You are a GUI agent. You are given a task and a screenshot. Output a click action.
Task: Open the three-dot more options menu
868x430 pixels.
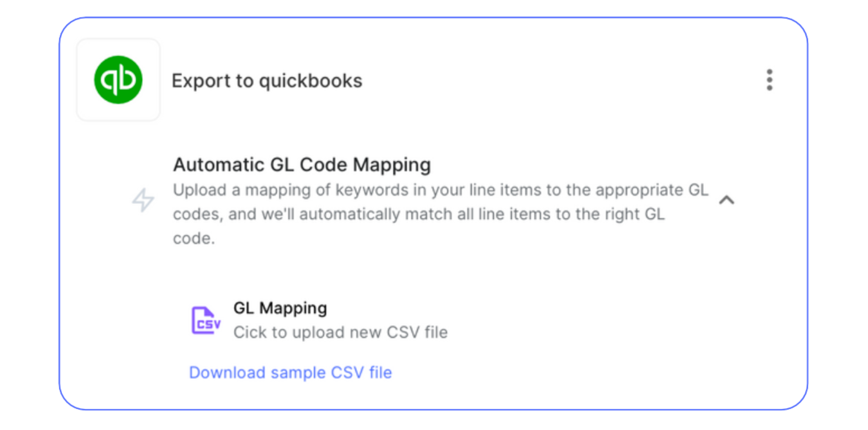(x=769, y=80)
